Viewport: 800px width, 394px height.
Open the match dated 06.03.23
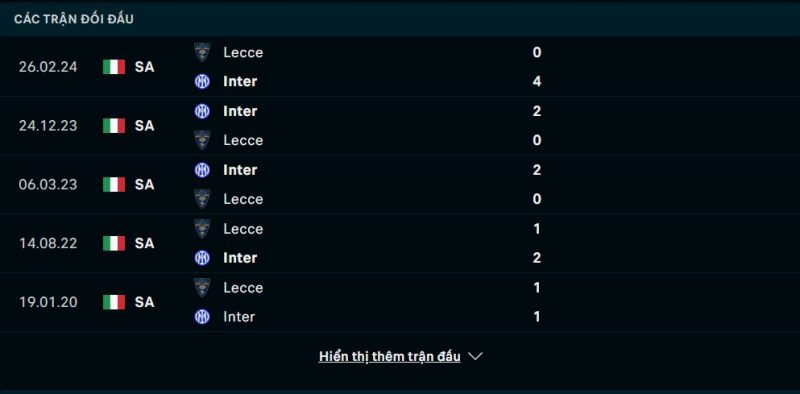coord(400,184)
